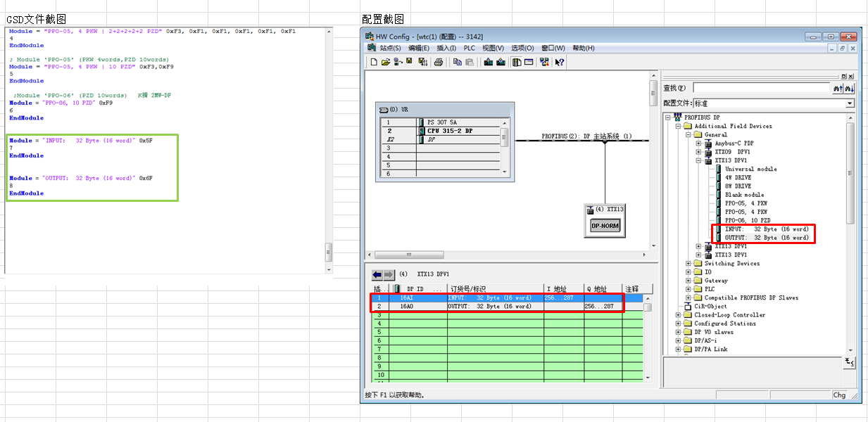
Task: Open the 窗口(W) menu
Action: tap(553, 49)
